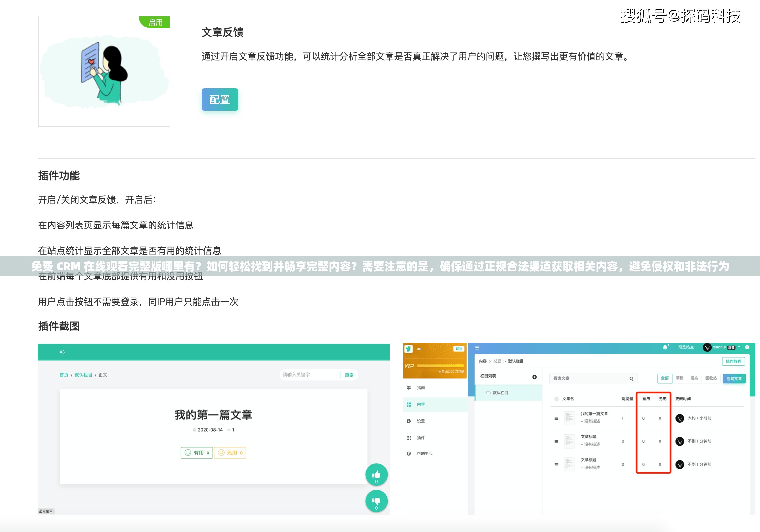Click the 切换 switch button on VIP card
This screenshot has height=532, width=760.
pyautogui.click(x=459, y=349)
